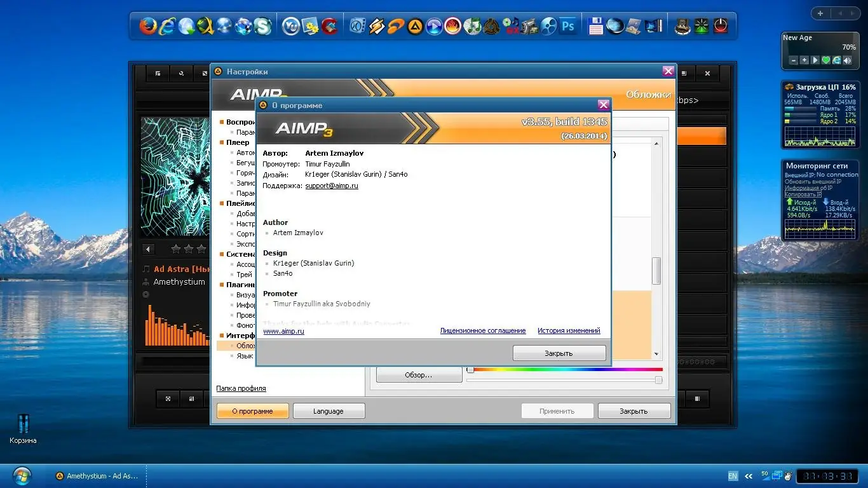This screenshot has width=868, height=488.
Task: Open the Корзина recycle bin icon
Action: pos(23,429)
